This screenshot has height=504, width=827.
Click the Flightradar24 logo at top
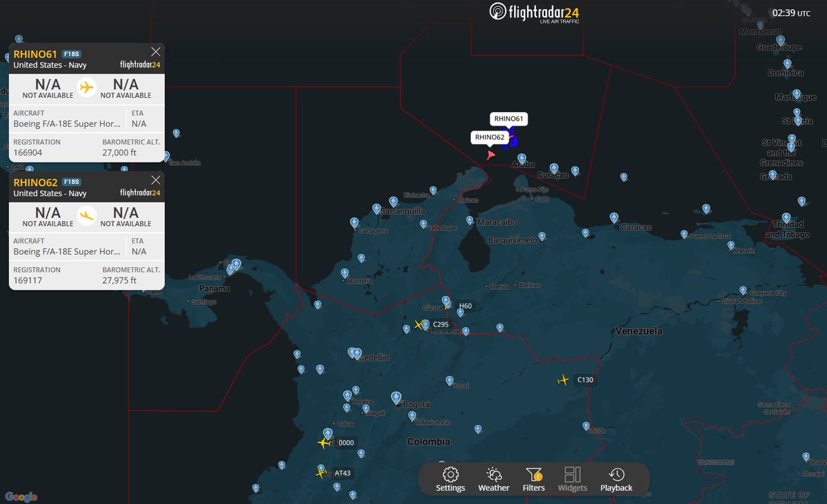pyautogui.click(x=535, y=12)
